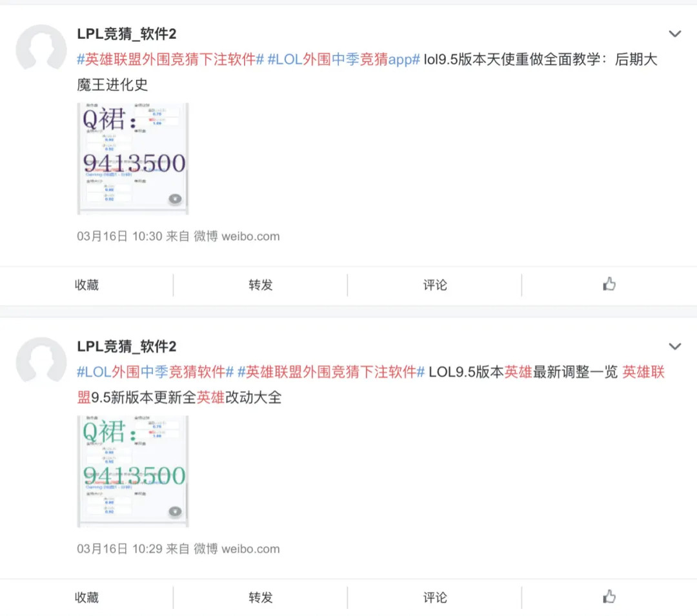Open the first post's username LPL竞猜_软件2
The height and width of the screenshot is (616, 697).
click(126, 34)
